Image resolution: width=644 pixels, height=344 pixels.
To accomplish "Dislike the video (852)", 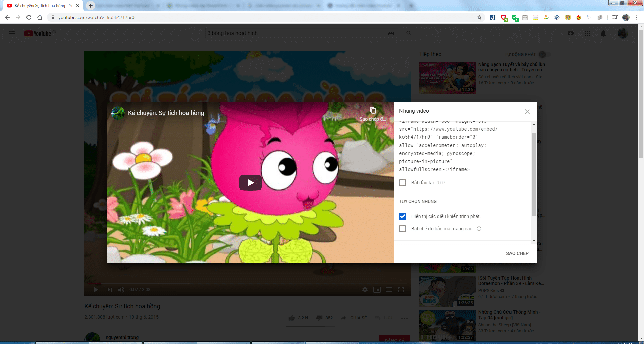I will (324, 318).
